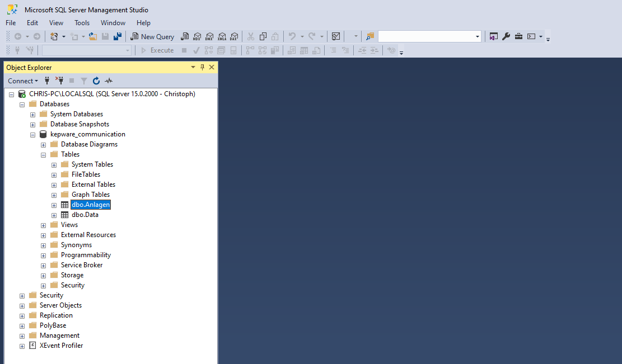Screen dimensions: 622x364
Task: Select the dbo.Data table
Action: point(85,215)
